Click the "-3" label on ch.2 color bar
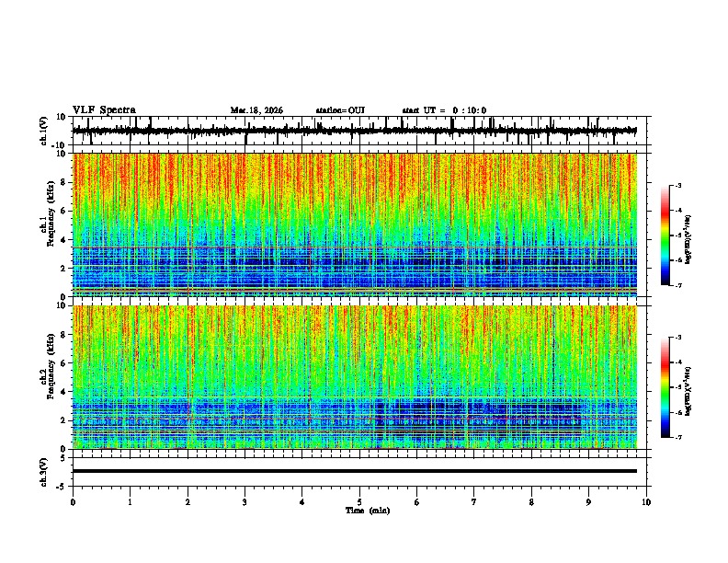The height and width of the screenshot is (563, 728). coord(678,338)
